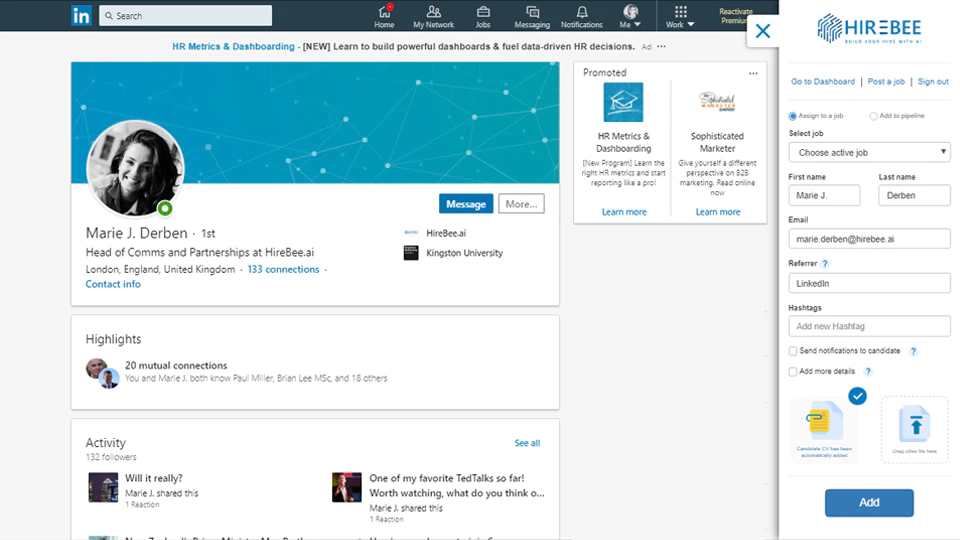Select Add to pipeline radio button
This screenshot has width=960, height=540.
(x=873, y=116)
